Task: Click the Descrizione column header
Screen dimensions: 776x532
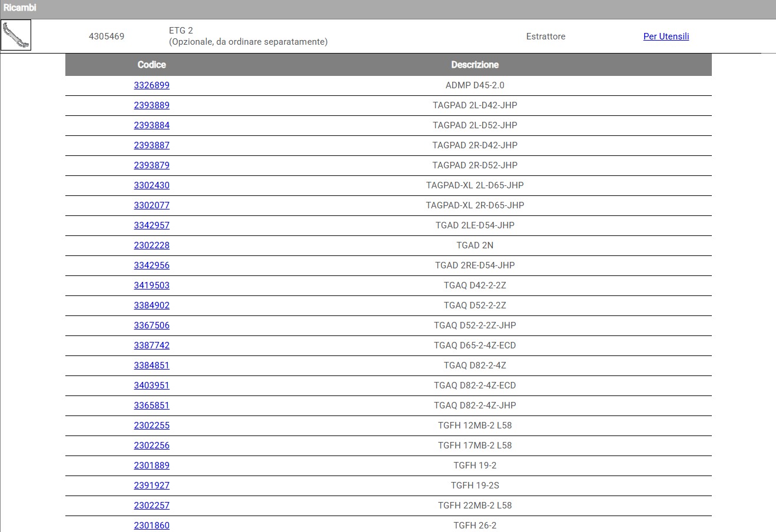Action: 475,65
